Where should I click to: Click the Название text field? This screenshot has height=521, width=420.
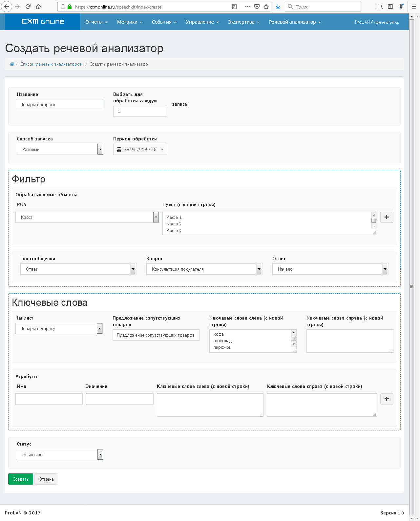(x=60, y=105)
